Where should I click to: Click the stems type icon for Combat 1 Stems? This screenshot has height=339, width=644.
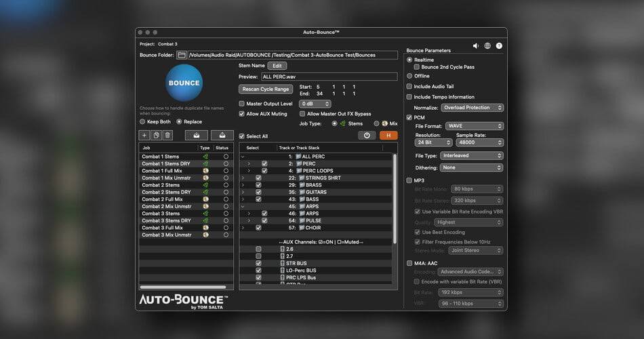pos(205,157)
